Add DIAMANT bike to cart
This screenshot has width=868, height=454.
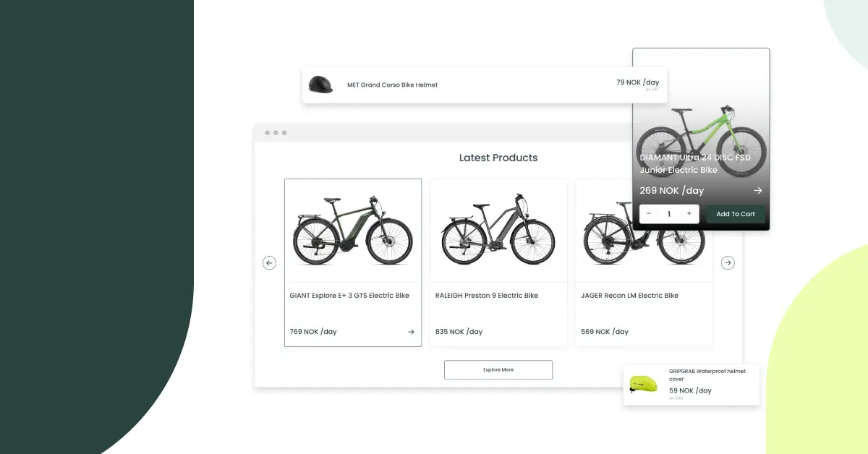pos(736,214)
